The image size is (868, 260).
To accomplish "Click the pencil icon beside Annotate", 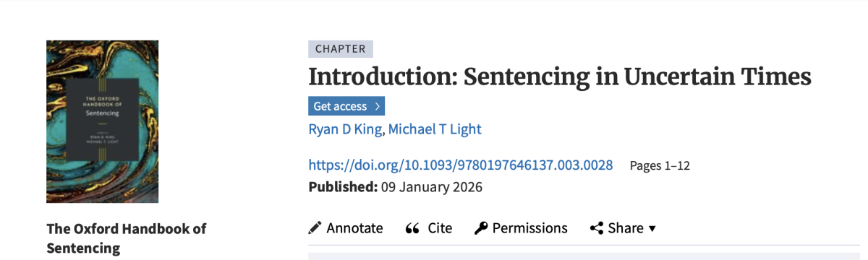I will 315,228.
